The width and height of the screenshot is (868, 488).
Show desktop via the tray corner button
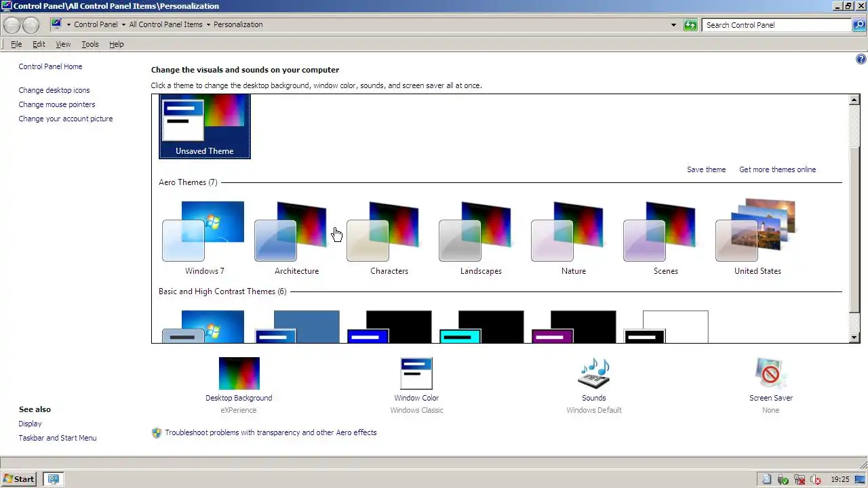[x=861, y=479]
